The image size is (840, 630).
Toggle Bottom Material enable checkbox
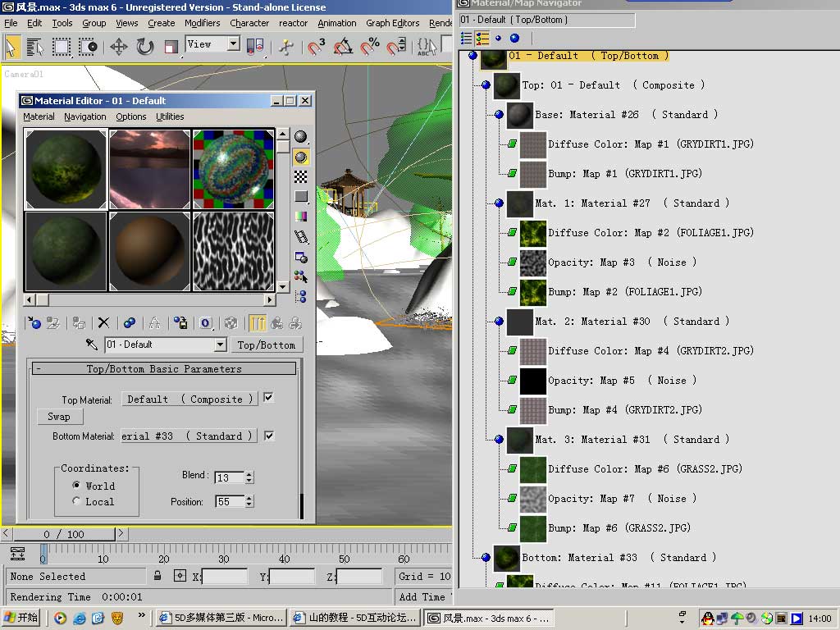pos(268,436)
